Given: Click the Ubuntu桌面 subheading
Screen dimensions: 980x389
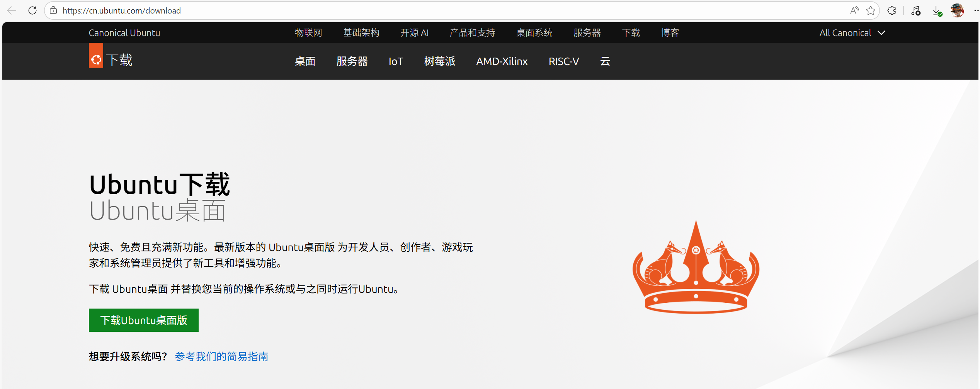Looking at the screenshot, I should [x=157, y=211].
